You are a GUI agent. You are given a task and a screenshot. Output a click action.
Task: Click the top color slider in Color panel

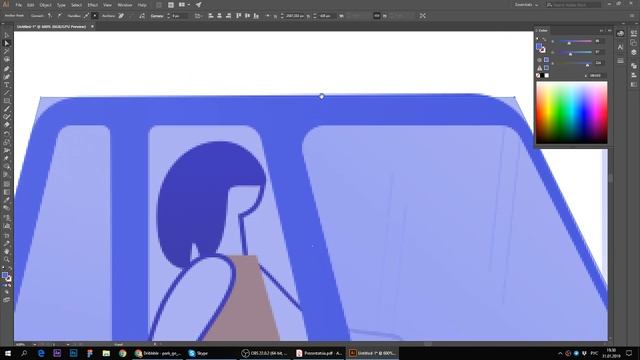tap(575, 41)
